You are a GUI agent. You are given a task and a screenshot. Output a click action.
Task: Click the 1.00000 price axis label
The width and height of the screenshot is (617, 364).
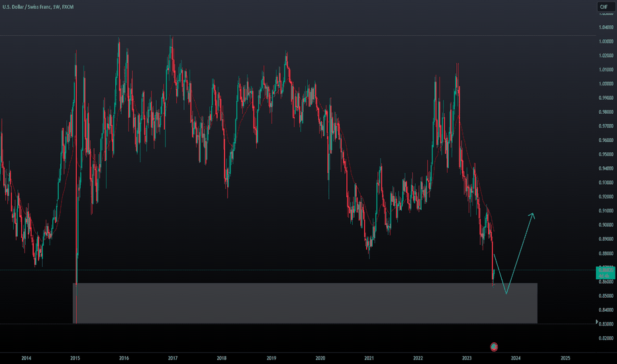[606, 84]
